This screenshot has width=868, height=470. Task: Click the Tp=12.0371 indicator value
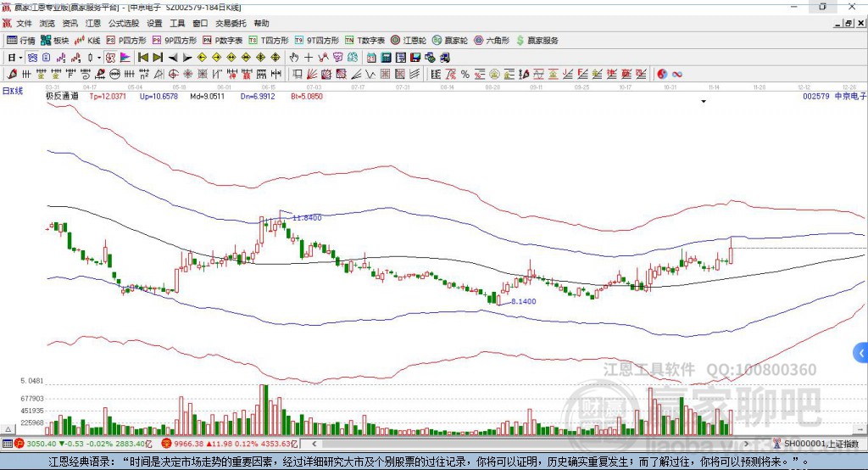pyautogui.click(x=108, y=96)
